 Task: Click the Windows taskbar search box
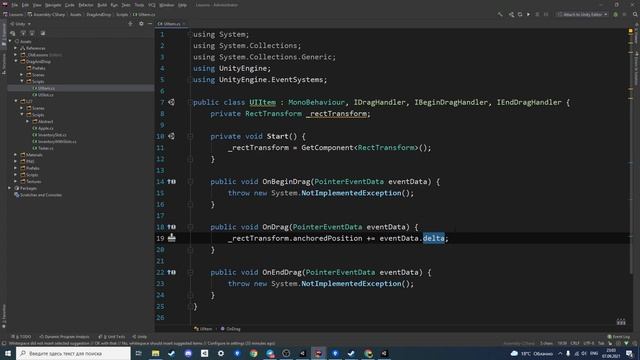(73, 353)
